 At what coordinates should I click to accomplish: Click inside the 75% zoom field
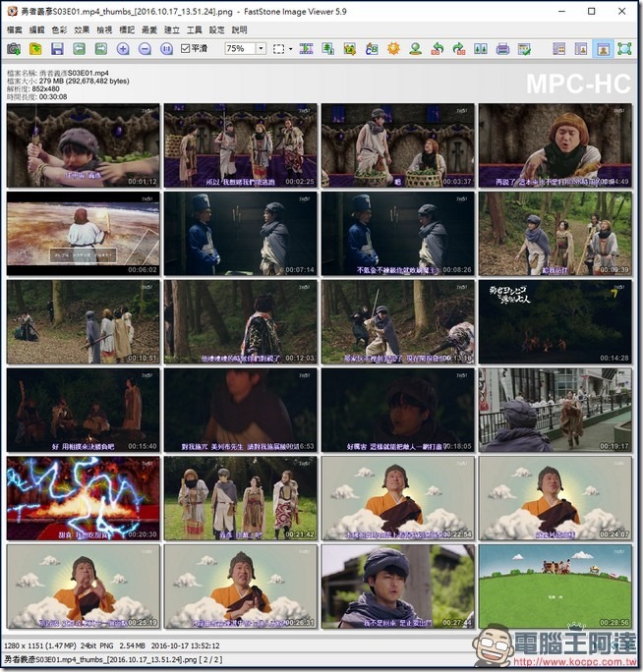240,48
